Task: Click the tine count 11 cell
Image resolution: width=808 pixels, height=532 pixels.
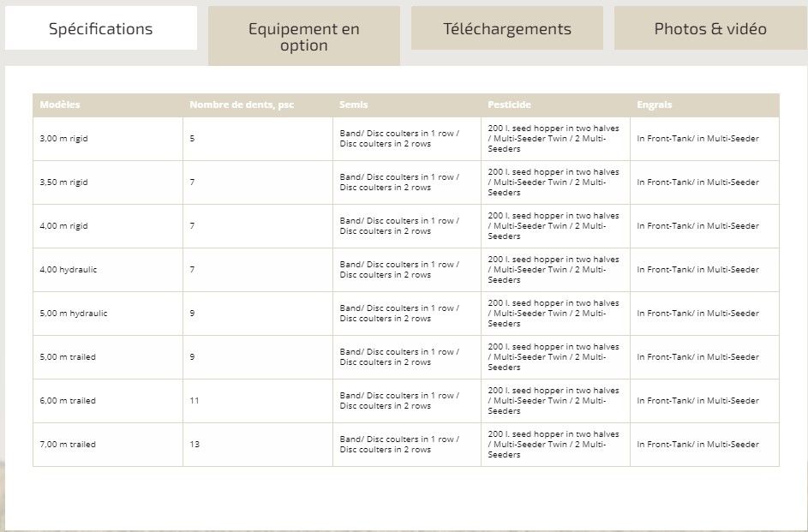Action: pos(195,401)
